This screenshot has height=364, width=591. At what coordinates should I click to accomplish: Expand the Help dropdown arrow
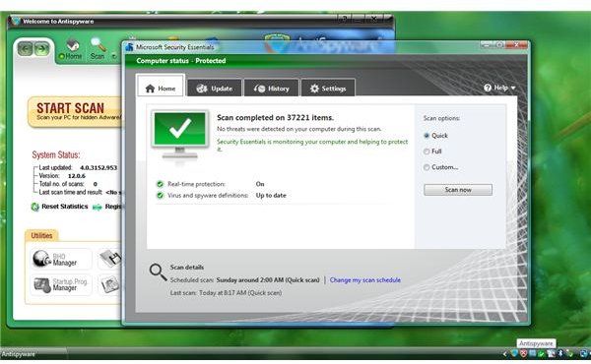click(513, 88)
